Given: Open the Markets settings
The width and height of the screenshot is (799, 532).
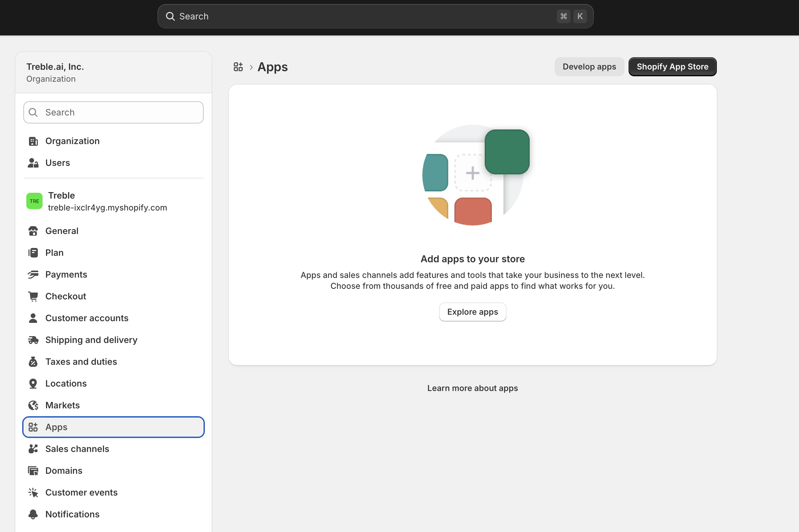Looking at the screenshot, I should point(114,405).
